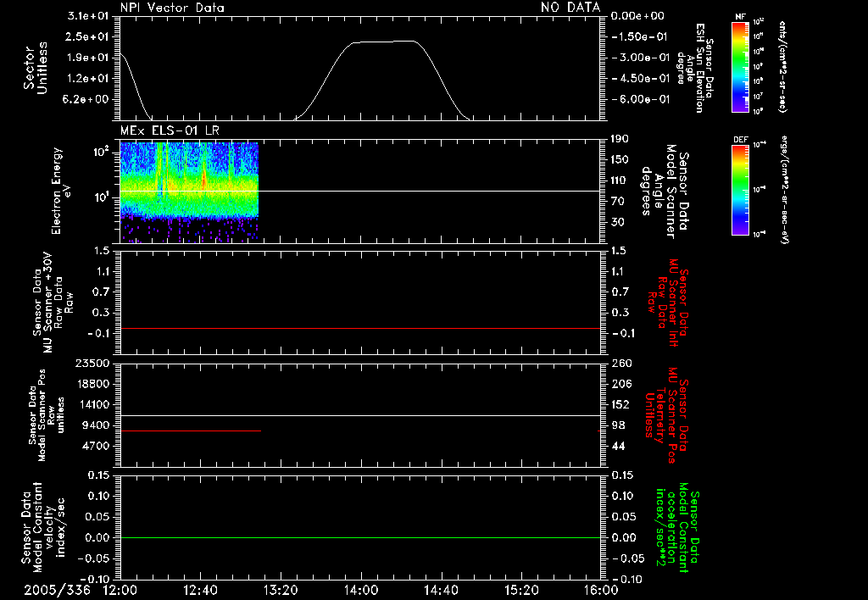Click the 13:20 time axis label
Image resolution: width=868 pixels, height=600 pixels.
click(280, 590)
